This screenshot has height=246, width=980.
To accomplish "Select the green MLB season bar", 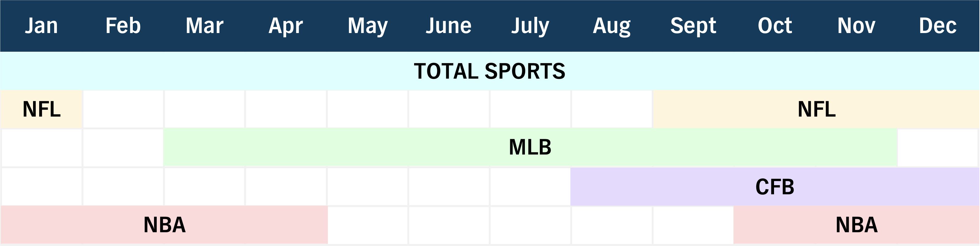I will click(530, 147).
